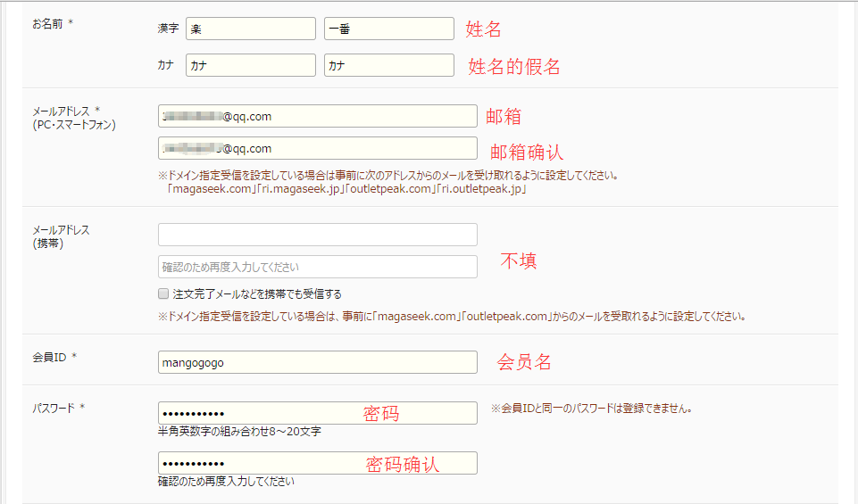Viewport: 858px width, 504px height.
Task: Click the kanji given name field containing 一番
Action: coord(389,29)
